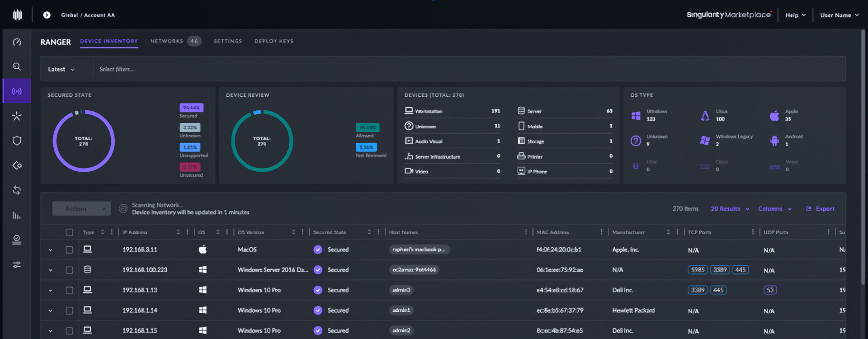
Task: Check the box for row 192.168.3.11
Action: pos(69,250)
